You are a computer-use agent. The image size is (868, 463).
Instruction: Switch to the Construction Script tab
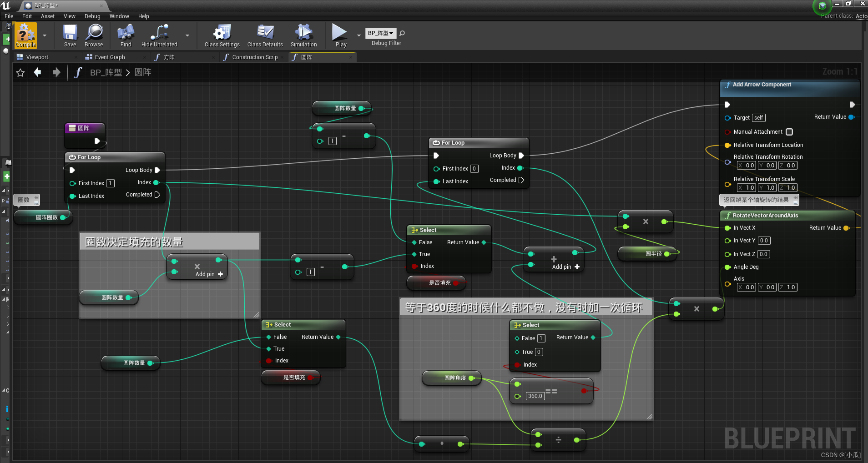tap(254, 57)
